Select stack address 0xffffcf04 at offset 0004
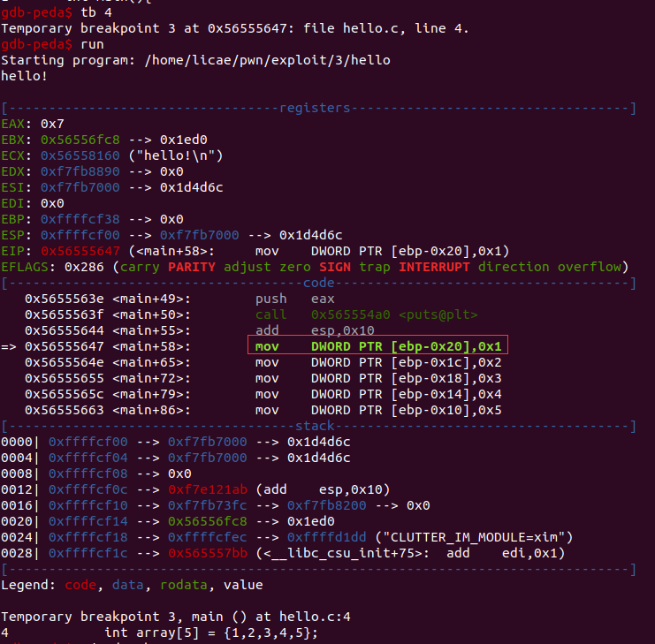The width and height of the screenshot is (655, 644). tap(88, 458)
